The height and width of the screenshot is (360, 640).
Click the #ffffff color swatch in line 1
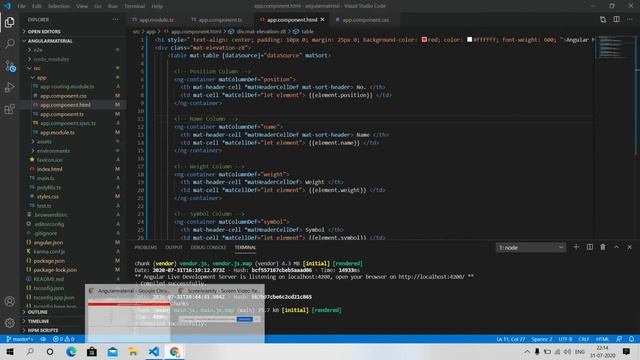point(469,40)
